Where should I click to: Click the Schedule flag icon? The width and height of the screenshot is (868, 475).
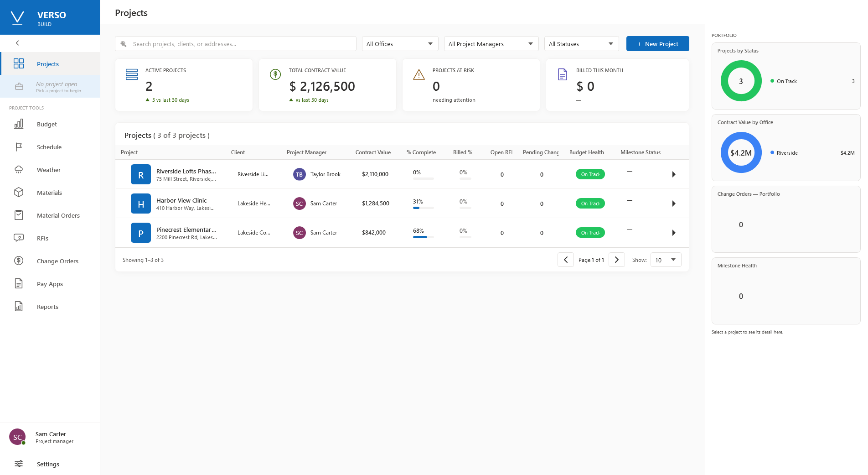tap(19, 146)
